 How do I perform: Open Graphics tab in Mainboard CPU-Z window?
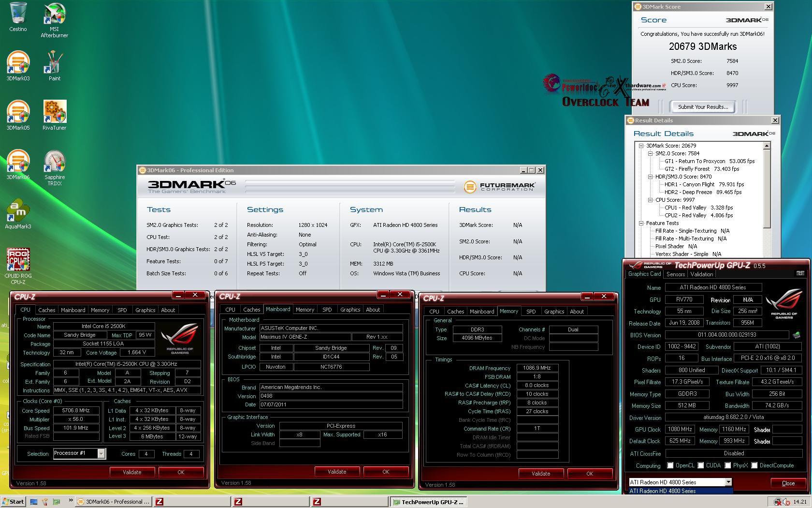pyautogui.click(x=350, y=310)
